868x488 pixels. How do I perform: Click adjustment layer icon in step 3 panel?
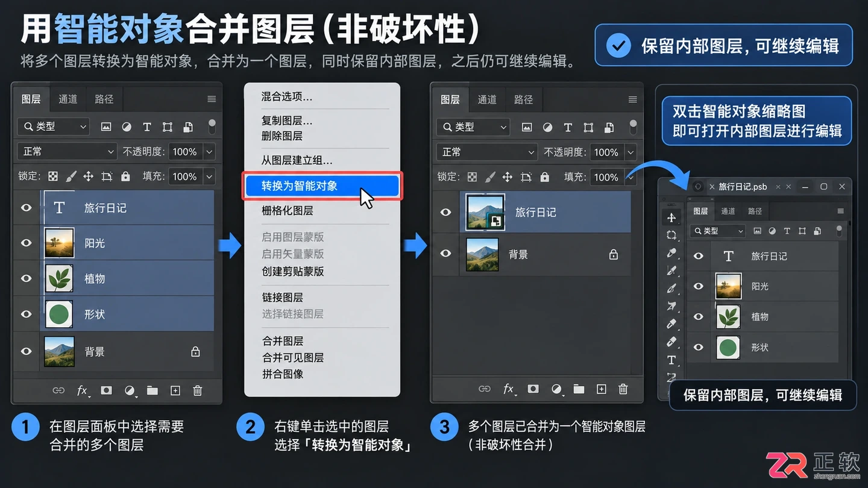tap(557, 389)
